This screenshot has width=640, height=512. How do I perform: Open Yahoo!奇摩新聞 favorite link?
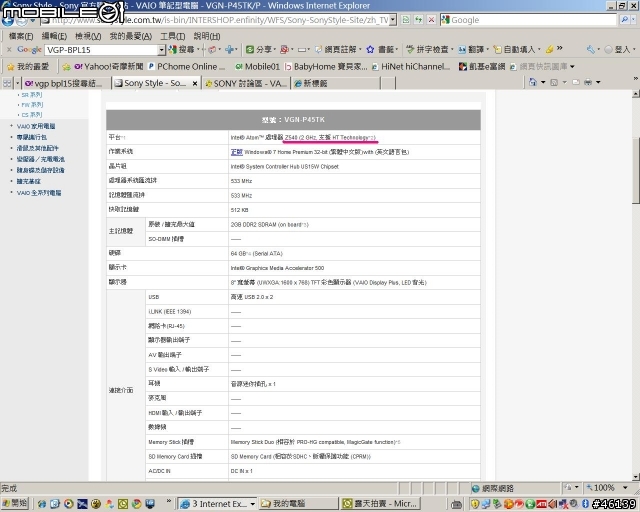[109, 67]
